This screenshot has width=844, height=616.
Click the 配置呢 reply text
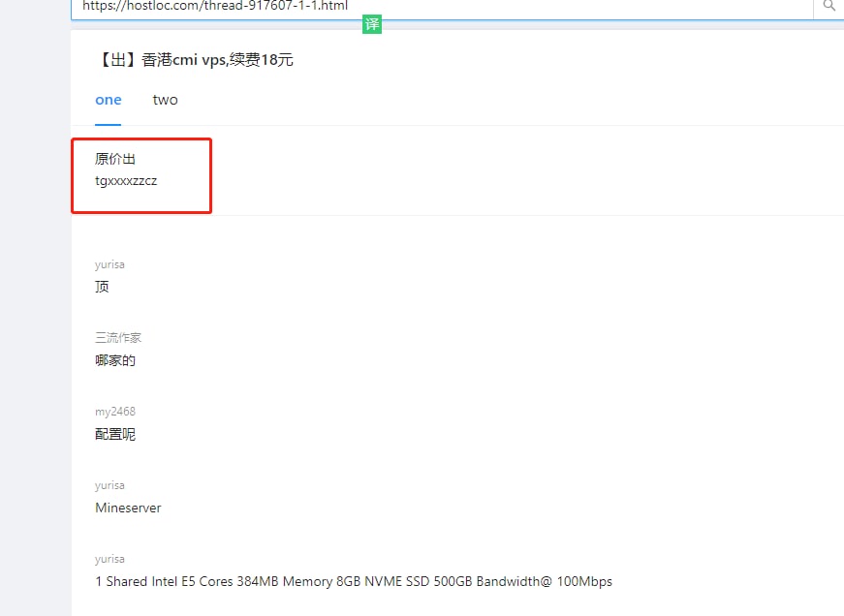coord(115,434)
